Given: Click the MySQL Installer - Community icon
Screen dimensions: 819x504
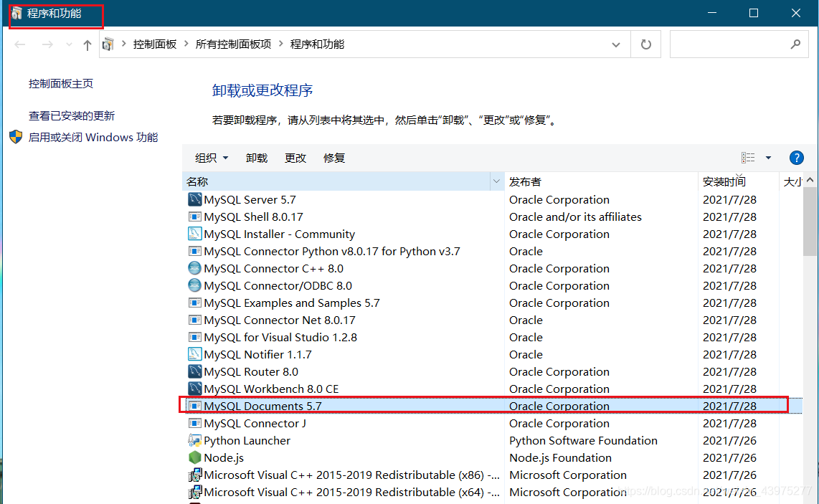Looking at the screenshot, I should coord(194,234).
